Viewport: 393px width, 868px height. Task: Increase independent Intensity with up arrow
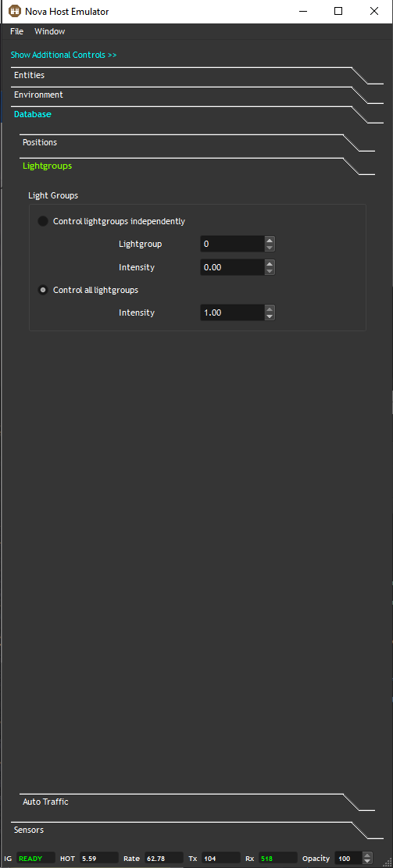tap(269, 264)
